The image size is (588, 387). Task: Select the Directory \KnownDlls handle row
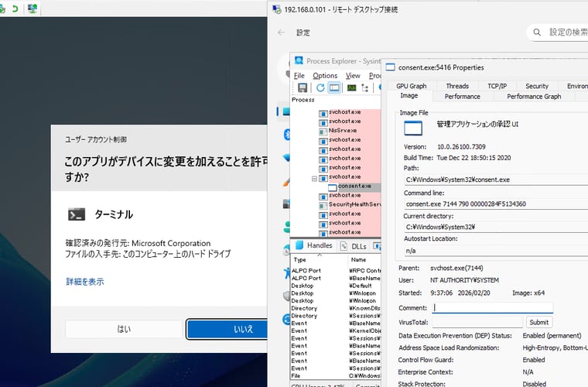coord(336,308)
